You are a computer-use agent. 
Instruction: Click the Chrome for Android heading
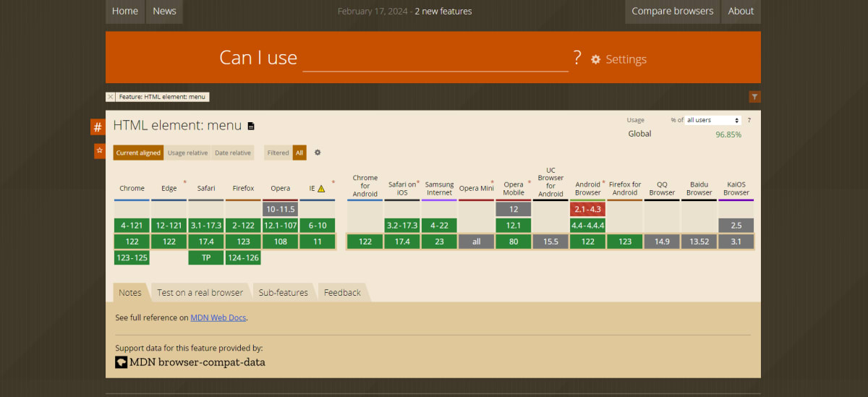[x=365, y=186]
